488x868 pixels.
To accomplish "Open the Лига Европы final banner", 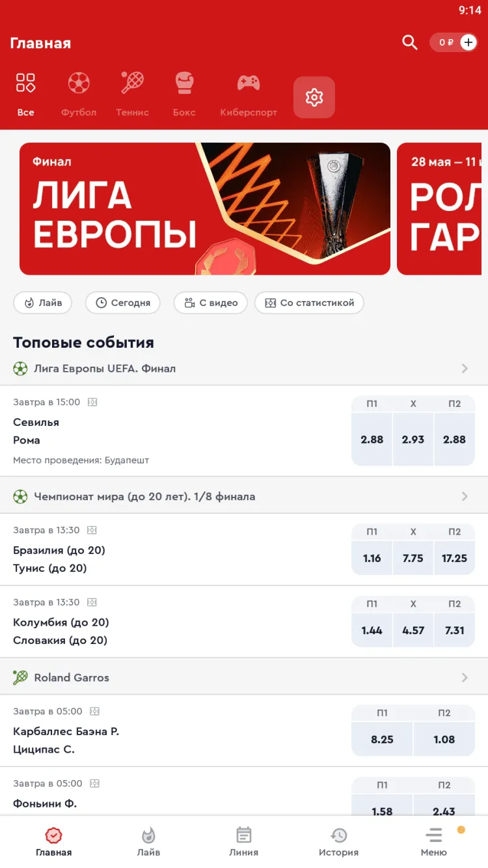I will pos(205,208).
